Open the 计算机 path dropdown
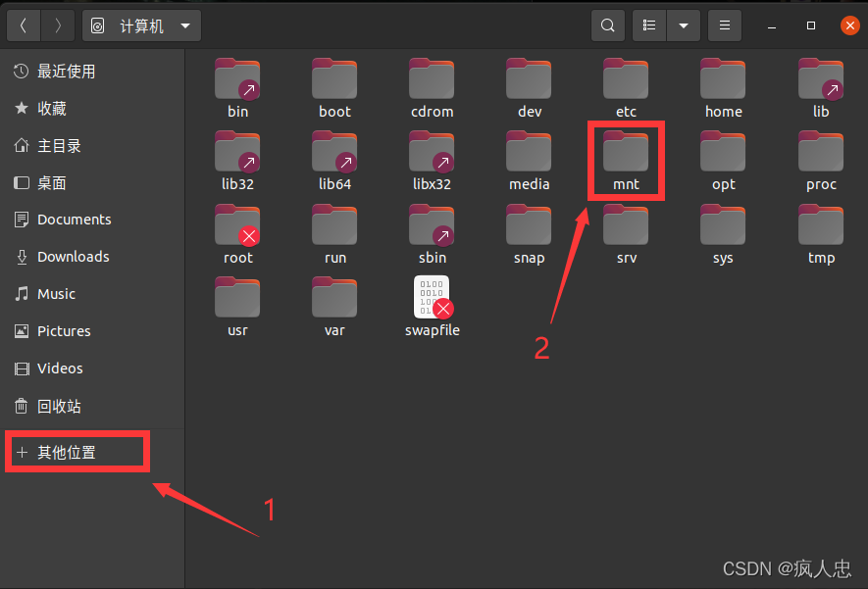This screenshot has width=868, height=589. pyautogui.click(x=141, y=25)
